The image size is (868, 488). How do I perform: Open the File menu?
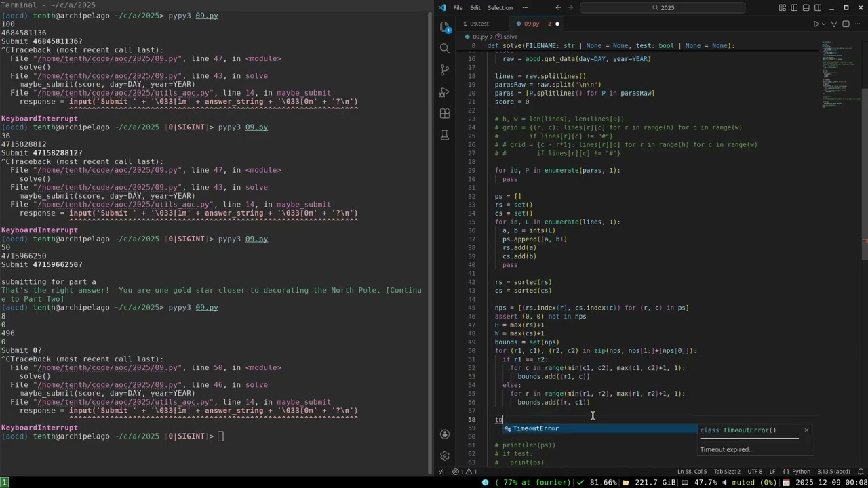click(x=458, y=7)
